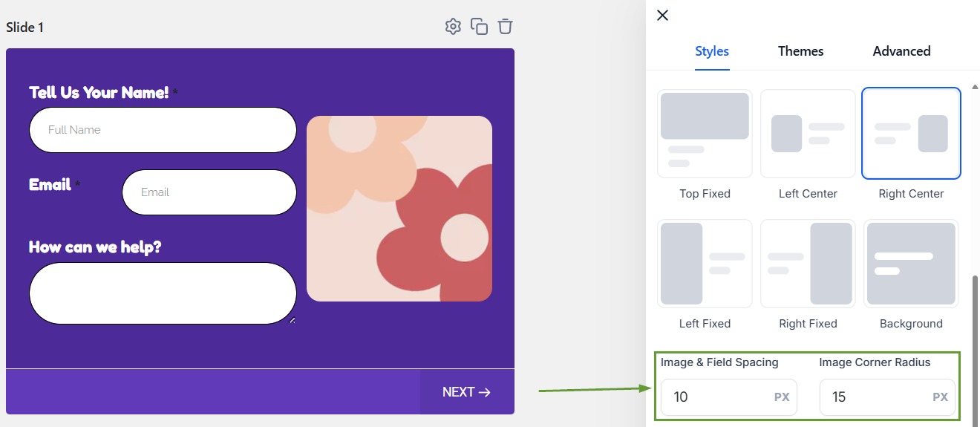Switch to the Styles tab
Viewport: 980px width, 427px height.
click(x=712, y=51)
